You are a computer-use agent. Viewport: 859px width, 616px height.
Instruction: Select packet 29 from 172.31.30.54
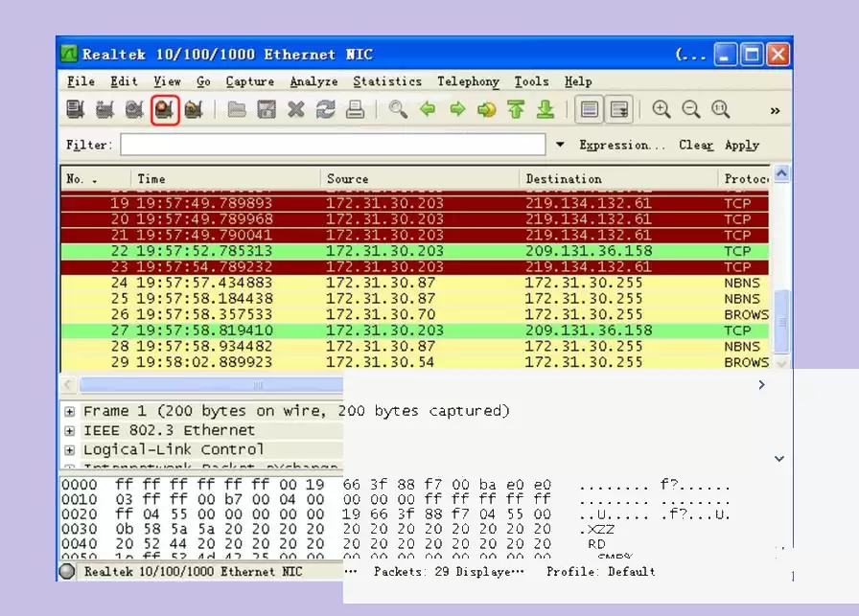[x=415, y=362]
